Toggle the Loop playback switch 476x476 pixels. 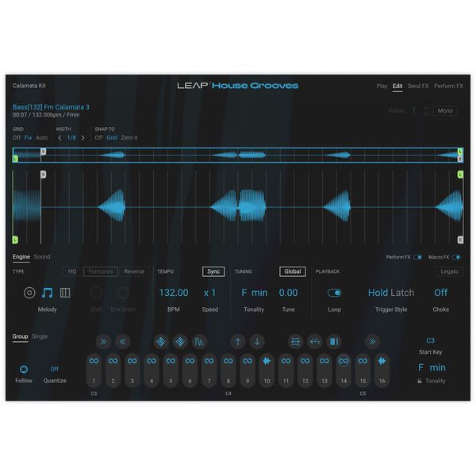click(335, 293)
